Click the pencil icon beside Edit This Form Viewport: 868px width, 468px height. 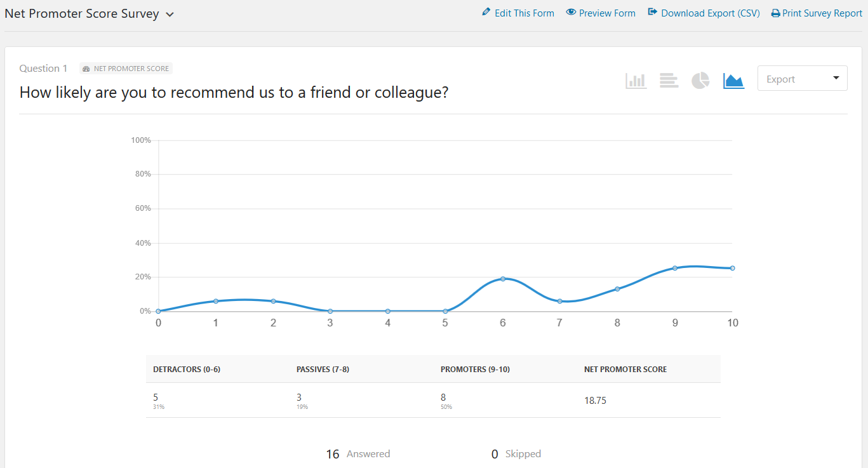pyautogui.click(x=486, y=12)
